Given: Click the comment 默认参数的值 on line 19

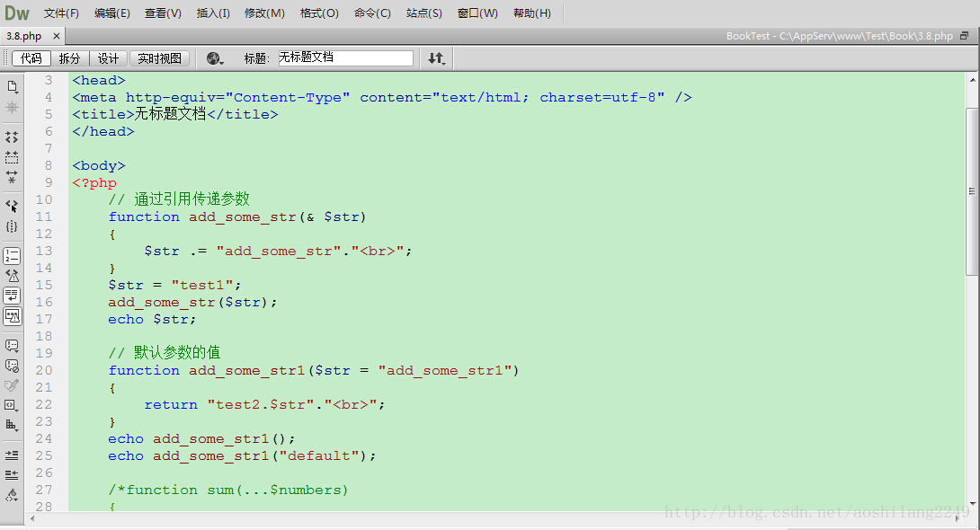Looking at the screenshot, I should tap(177, 353).
